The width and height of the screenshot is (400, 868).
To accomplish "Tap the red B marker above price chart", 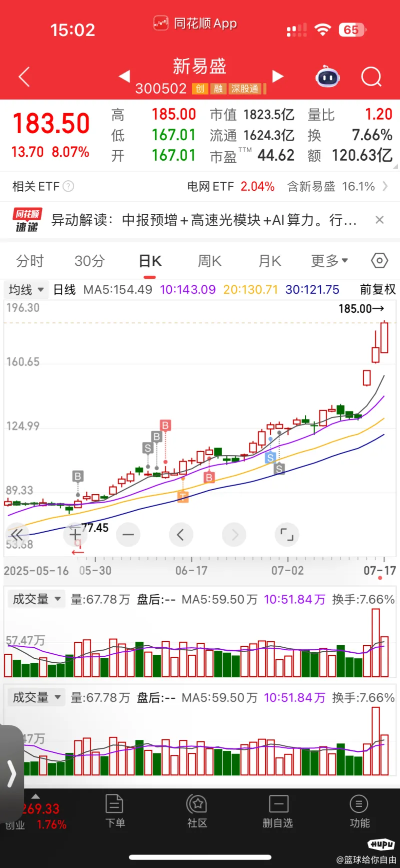I will coord(165,425).
